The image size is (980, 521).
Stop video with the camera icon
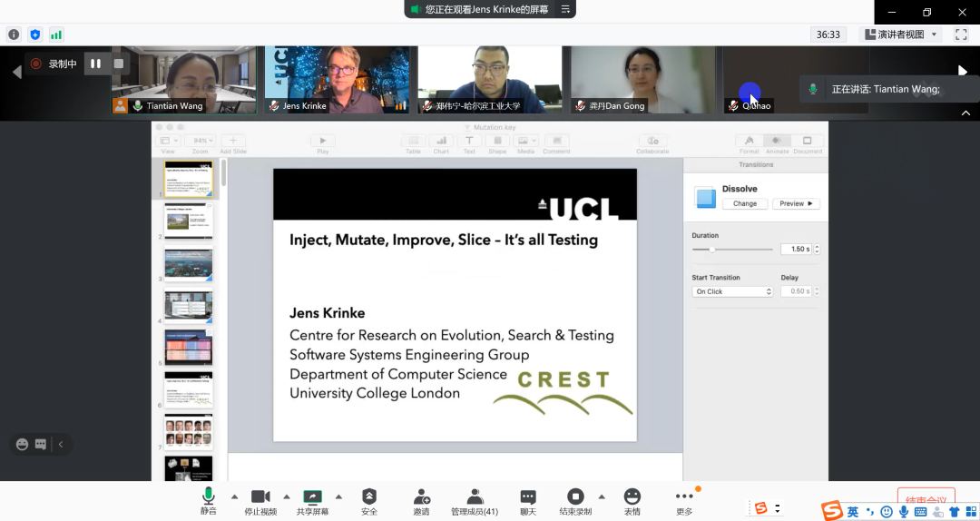click(x=260, y=497)
